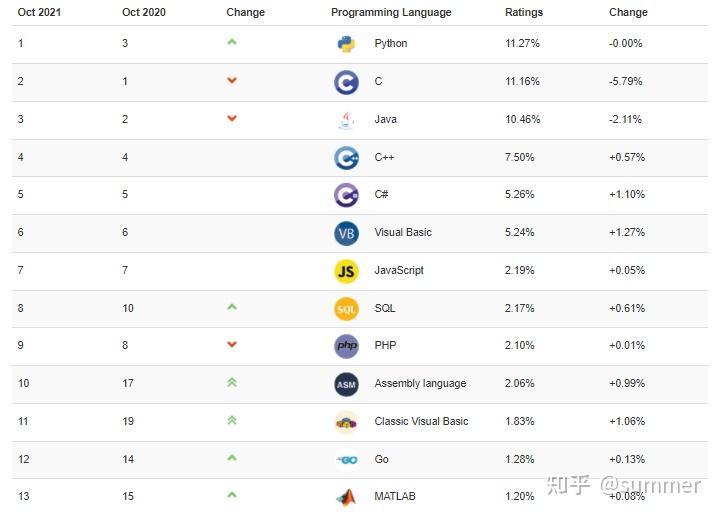The height and width of the screenshot is (515, 719).
Task: Click the C++ logo icon
Action: tap(346, 158)
